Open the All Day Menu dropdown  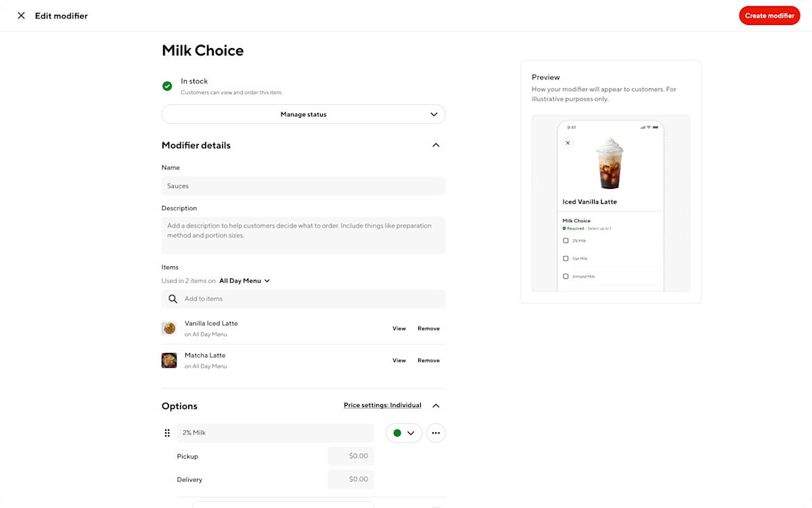(244, 280)
